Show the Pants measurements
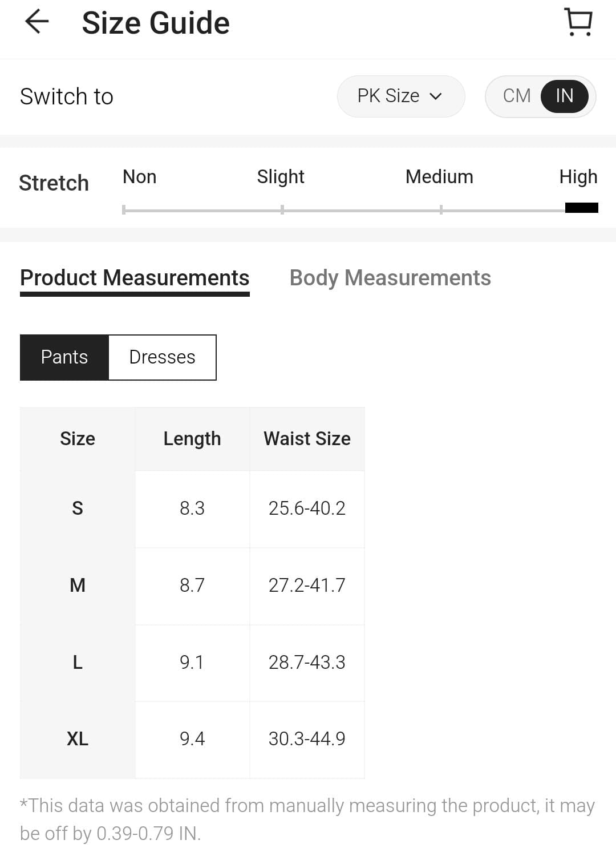The width and height of the screenshot is (616, 860). pos(64,357)
